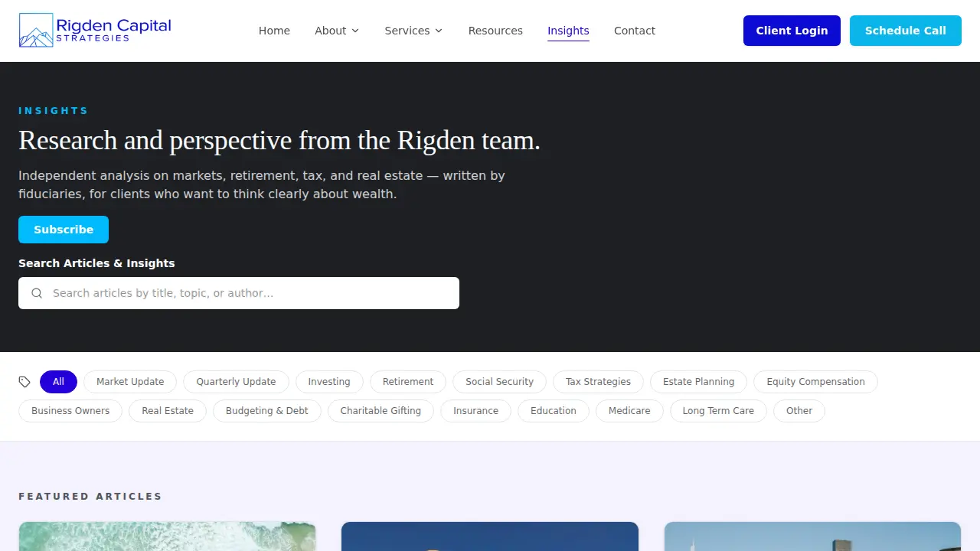Choose the Tax Strategies tag
The width and height of the screenshot is (980, 551).
click(x=598, y=382)
